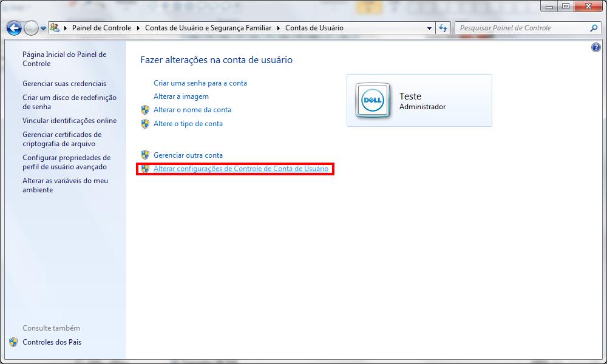This screenshot has height=364, width=607.
Task: Open Vincular identificações online
Action: tap(69, 121)
